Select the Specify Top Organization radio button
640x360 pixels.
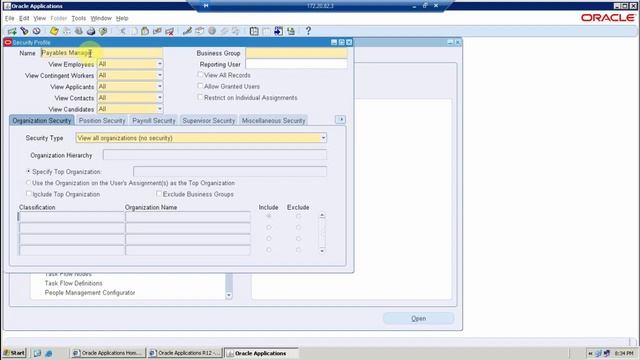pyautogui.click(x=28, y=171)
